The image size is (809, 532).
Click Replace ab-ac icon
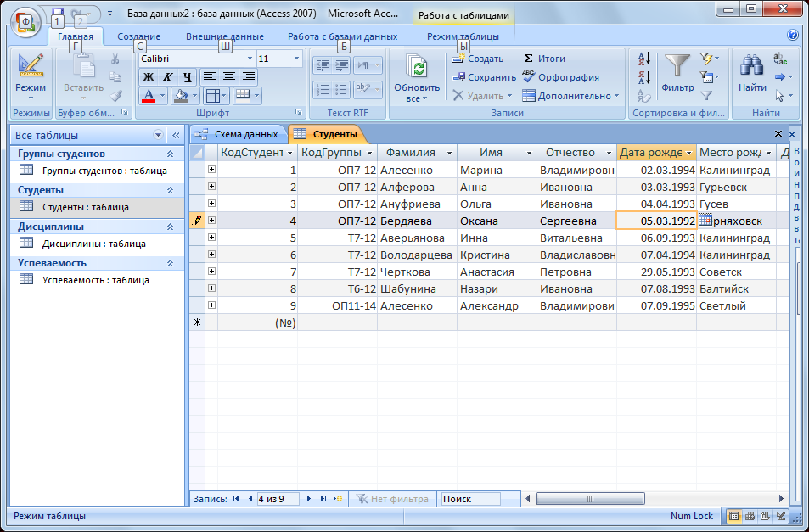click(780, 59)
